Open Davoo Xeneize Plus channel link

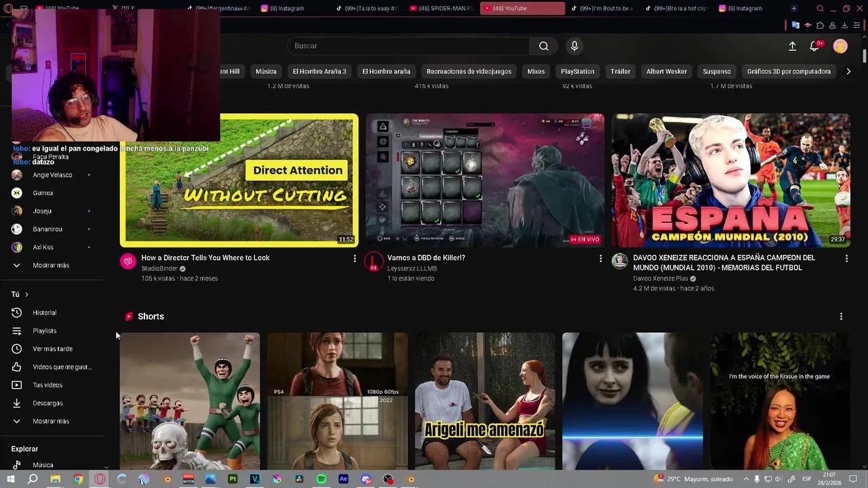[660, 279]
